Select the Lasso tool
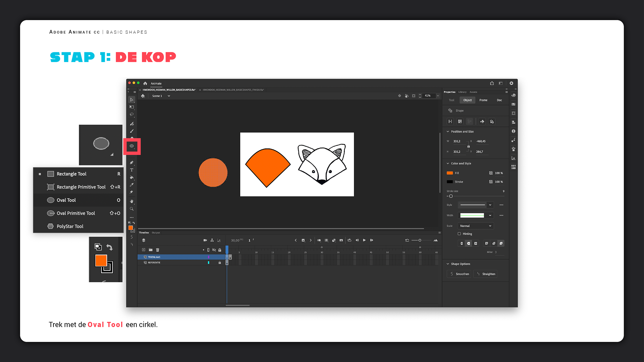644x362 pixels. (x=132, y=115)
